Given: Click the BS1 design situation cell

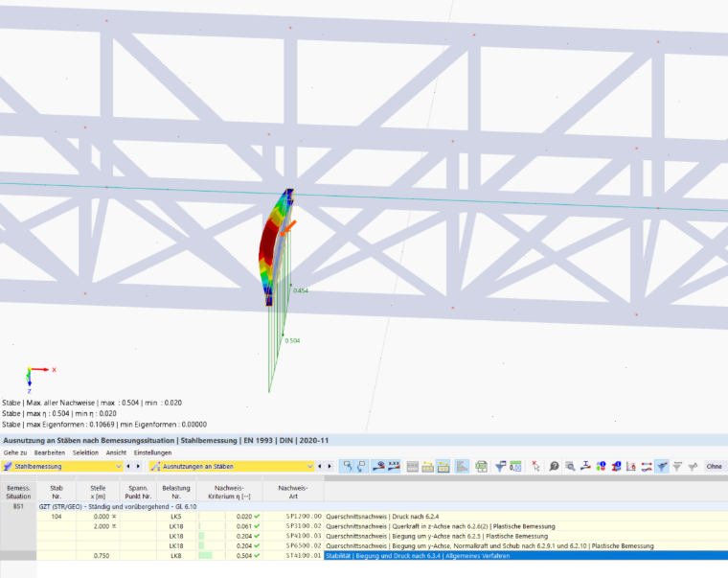Looking at the screenshot, I should click(18, 506).
